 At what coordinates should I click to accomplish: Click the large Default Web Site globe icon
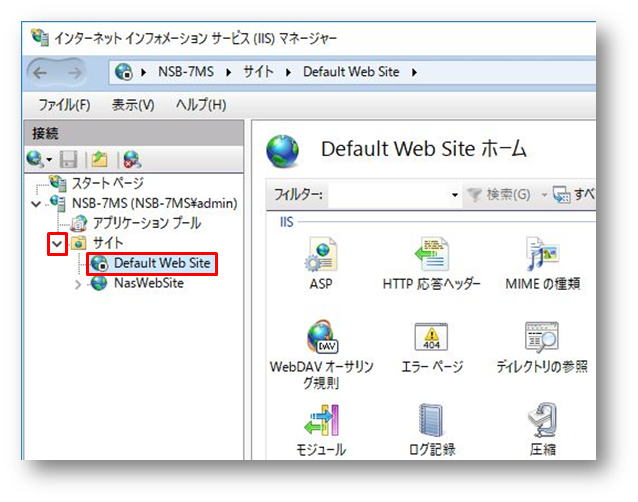(282, 151)
